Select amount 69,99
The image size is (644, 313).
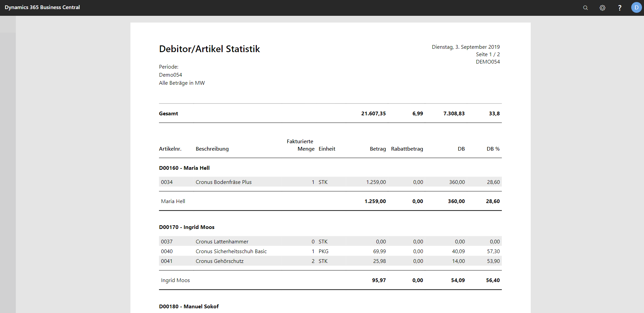(x=379, y=251)
